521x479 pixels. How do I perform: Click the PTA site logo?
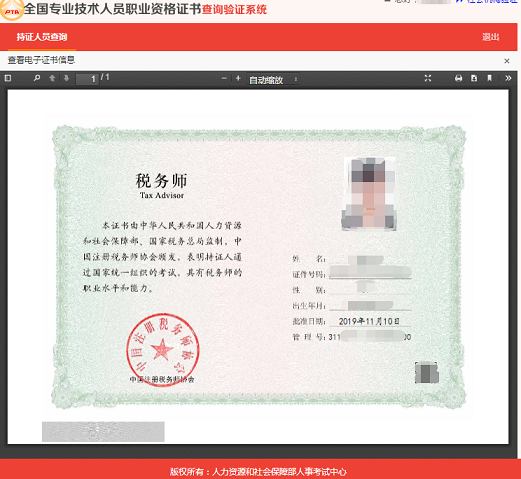12,10
